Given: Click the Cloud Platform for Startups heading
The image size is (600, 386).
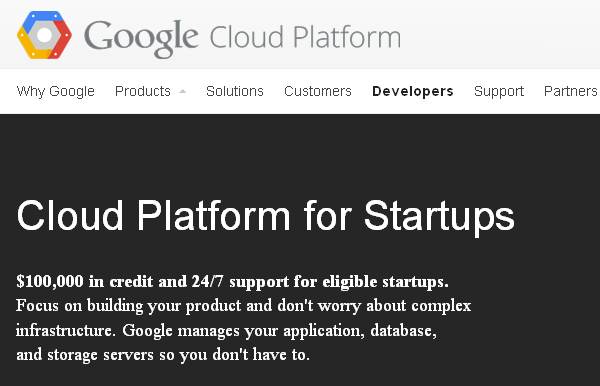Looking at the screenshot, I should coord(266,217).
